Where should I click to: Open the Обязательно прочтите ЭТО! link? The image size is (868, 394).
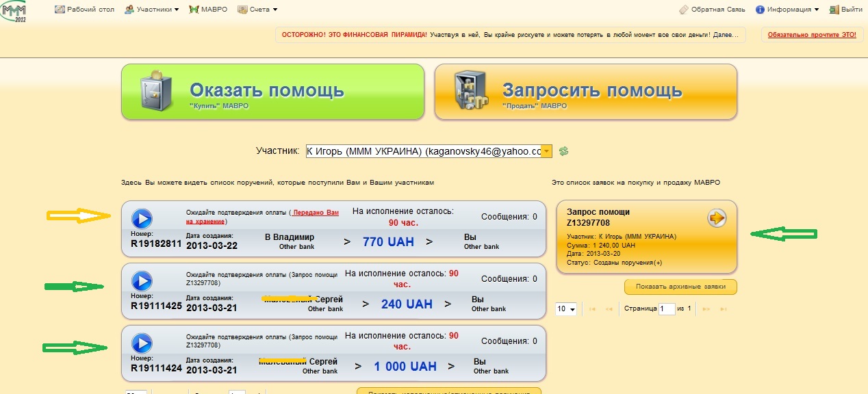[x=812, y=34]
